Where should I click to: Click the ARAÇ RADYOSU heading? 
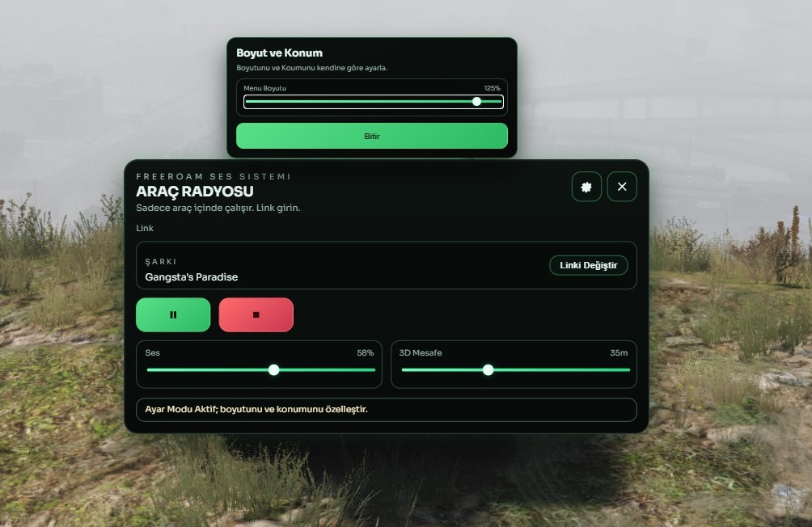(x=195, y=192)
